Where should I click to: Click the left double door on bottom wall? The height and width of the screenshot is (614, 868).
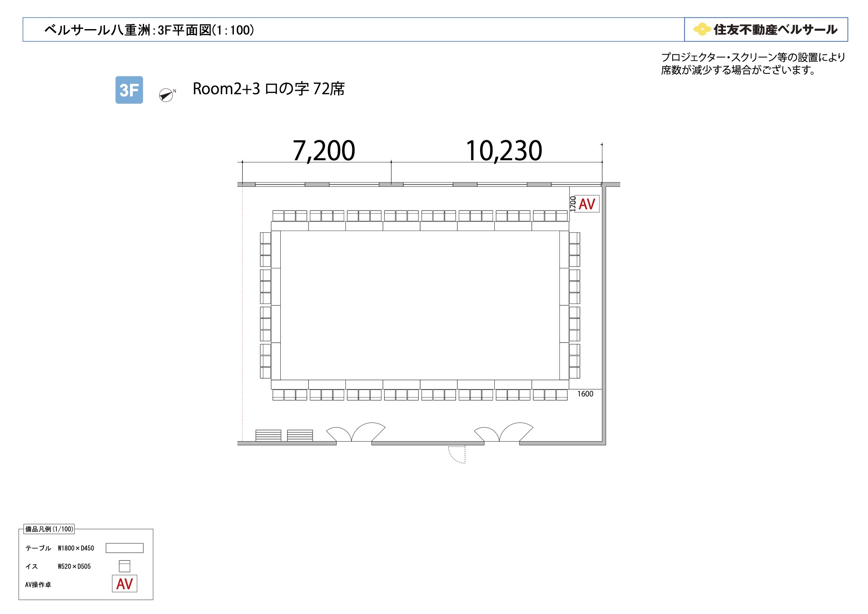point(355,432)
